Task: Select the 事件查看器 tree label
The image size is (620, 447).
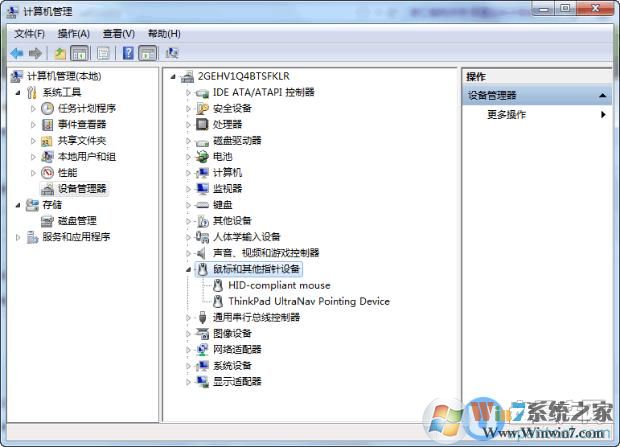Action: tap(82, 125)
